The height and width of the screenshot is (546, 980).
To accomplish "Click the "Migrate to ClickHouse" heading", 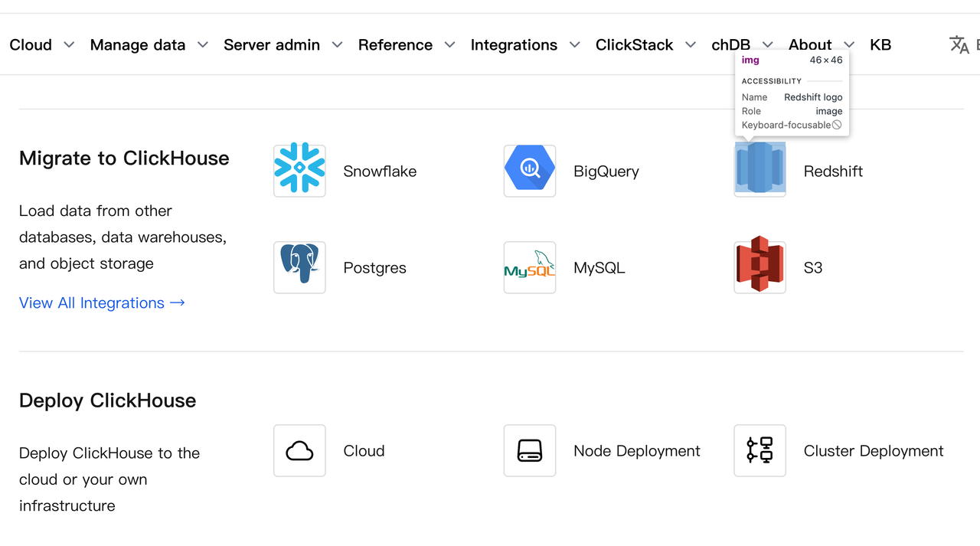I will [x=124, y=159].
